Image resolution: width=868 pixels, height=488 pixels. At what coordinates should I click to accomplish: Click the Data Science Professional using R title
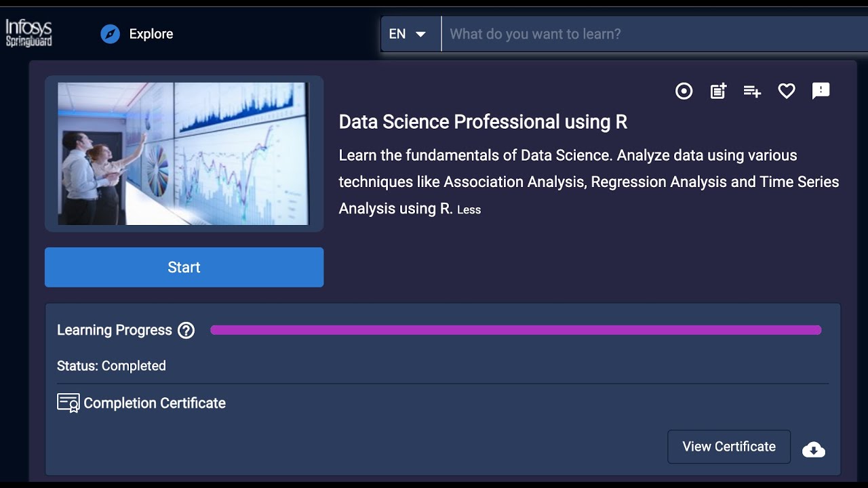(x=483, y=122)
